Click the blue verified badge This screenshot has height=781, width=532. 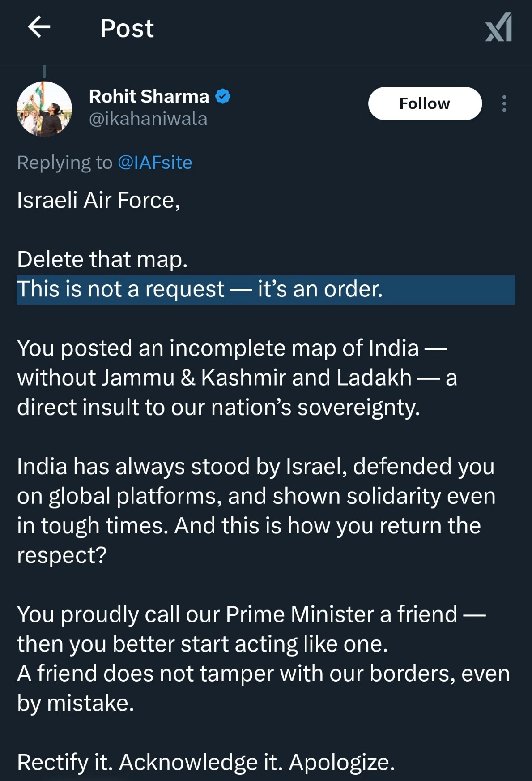pyautogui.click(x=223, y=96)
